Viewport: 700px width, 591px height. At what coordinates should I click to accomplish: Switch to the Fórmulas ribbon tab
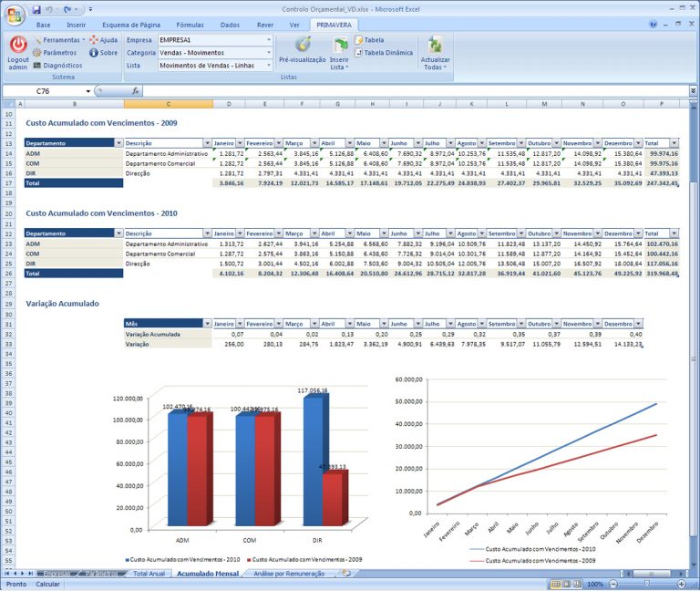pos(190,26)
